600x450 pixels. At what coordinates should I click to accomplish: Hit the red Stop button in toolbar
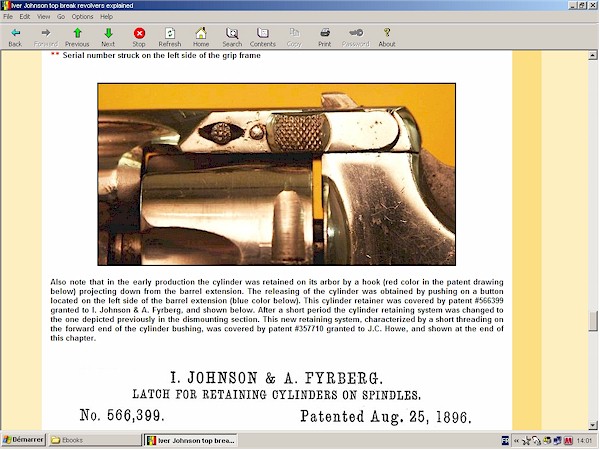139,37
